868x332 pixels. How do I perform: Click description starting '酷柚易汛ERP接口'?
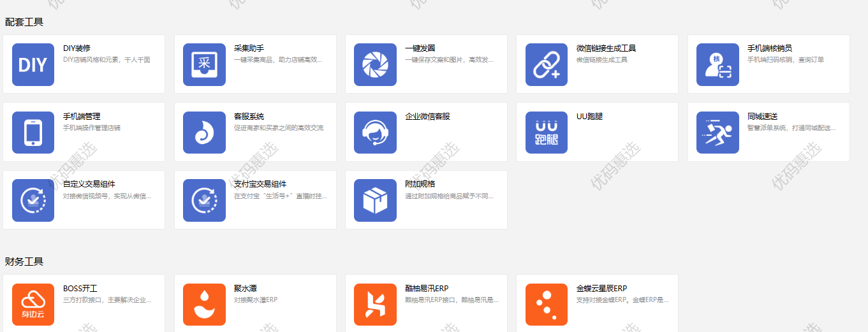(452, 300)
